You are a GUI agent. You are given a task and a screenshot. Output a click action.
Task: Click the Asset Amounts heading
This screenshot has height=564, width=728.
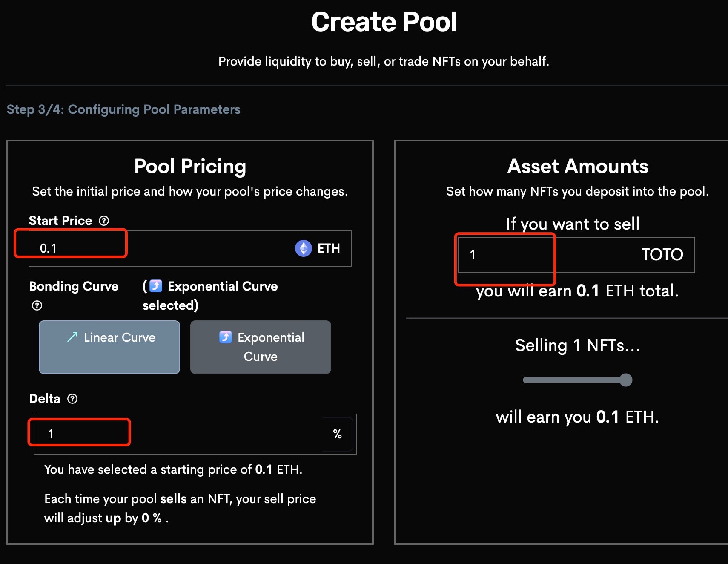[x=578, y=166]
